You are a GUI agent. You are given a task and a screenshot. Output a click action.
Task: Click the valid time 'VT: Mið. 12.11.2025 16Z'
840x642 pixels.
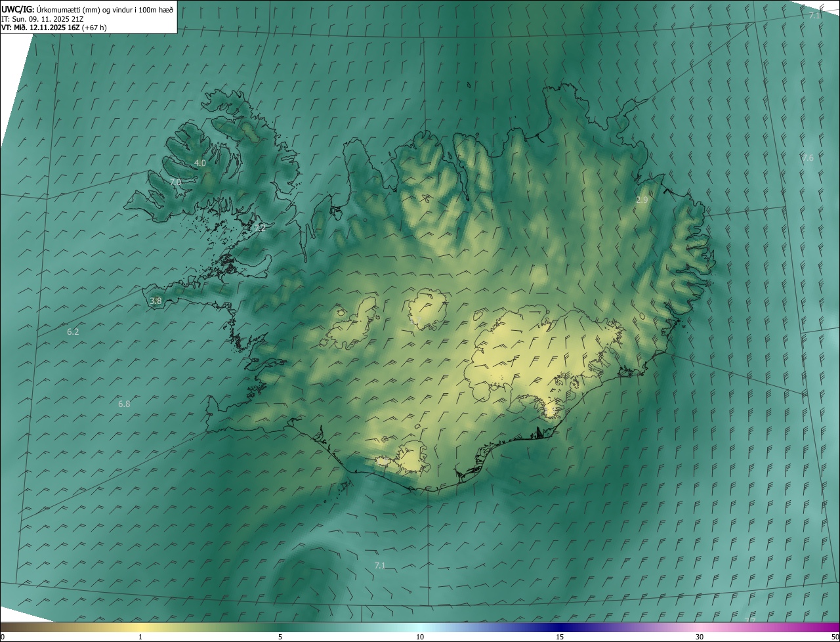point(41,28)
